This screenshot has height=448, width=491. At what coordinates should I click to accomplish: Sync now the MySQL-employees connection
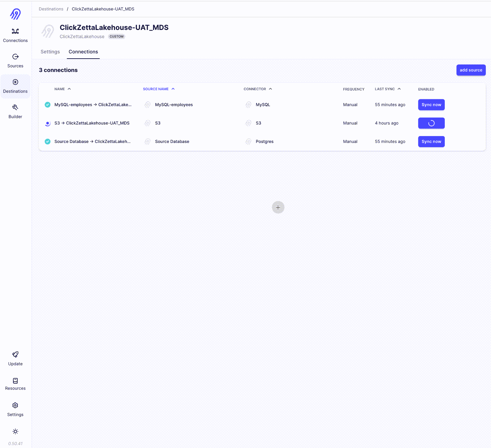431,105
